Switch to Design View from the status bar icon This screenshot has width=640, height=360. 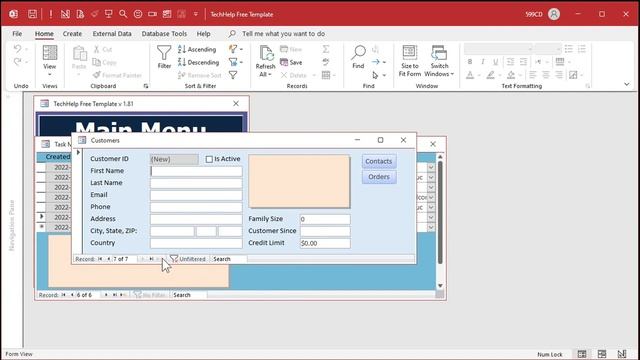click(622, 354)
